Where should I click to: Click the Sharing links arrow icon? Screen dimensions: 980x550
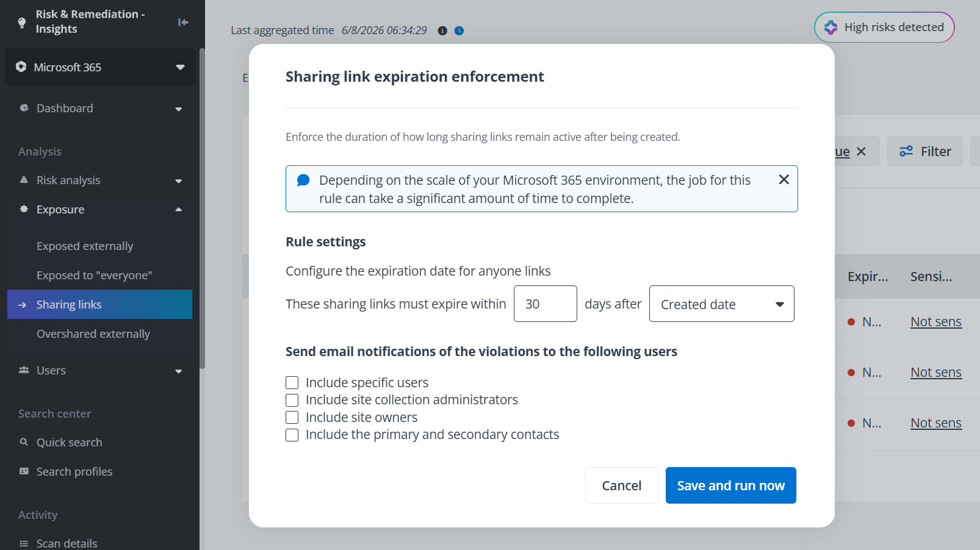tap(23, 305)
